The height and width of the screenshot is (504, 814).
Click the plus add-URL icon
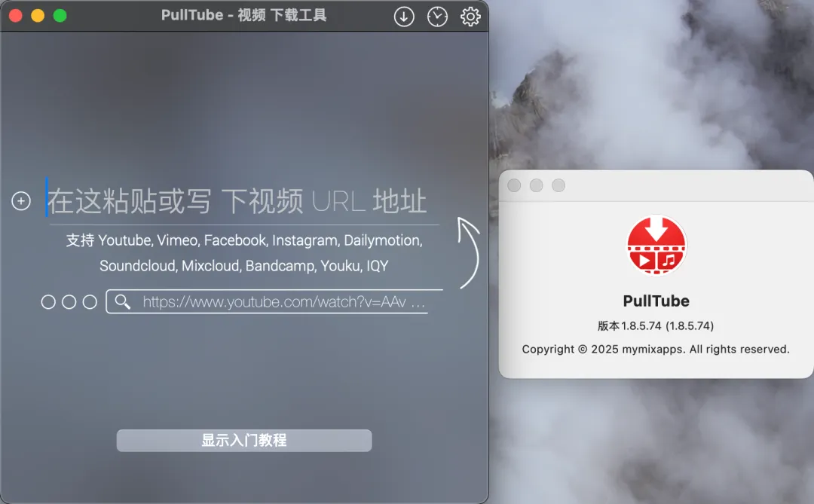[21, 201]
